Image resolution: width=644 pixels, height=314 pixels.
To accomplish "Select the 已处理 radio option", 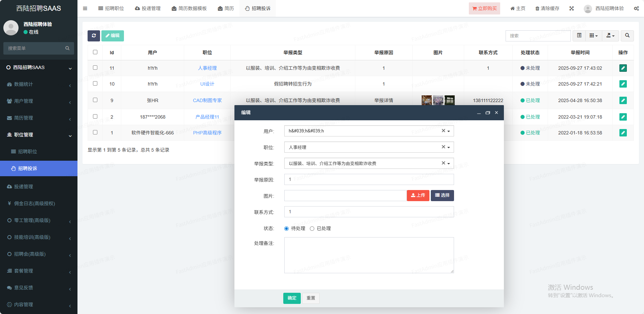I will click(x=312, y=229).
